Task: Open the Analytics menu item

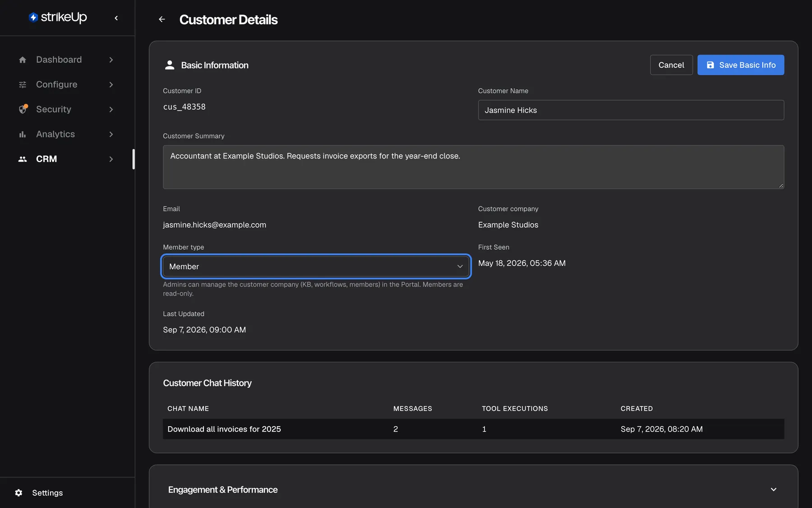Action: pyautogui.click(x=66, y=134)
